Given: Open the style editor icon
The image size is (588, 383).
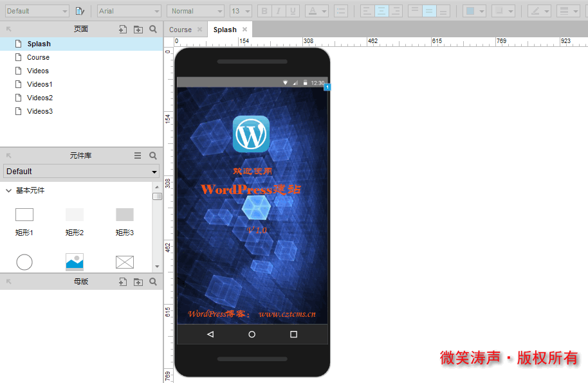Looking at the screenshot, I should (x=80, y=11).
